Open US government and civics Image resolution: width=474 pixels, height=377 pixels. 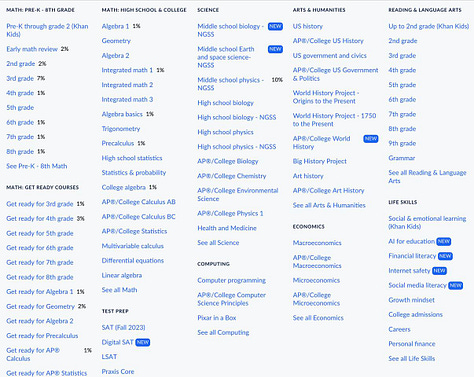click(330, 55)
